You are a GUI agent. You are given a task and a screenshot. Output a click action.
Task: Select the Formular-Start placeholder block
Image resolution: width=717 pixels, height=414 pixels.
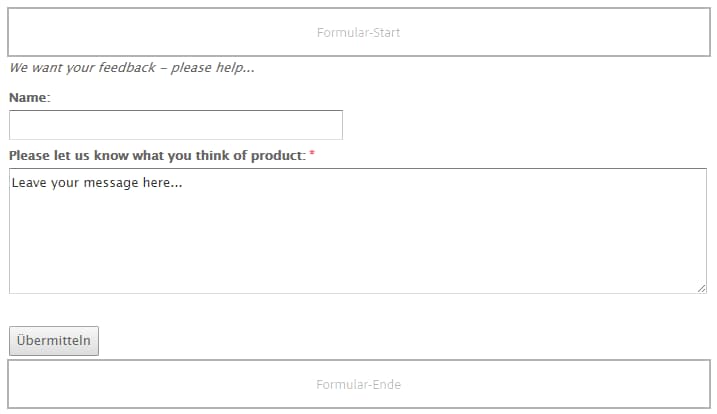pos(358,32)
